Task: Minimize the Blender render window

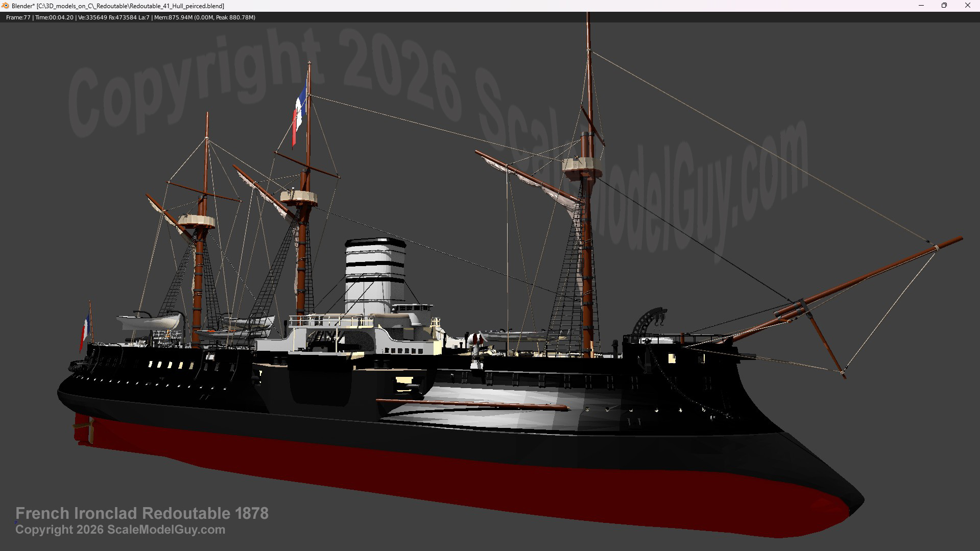Action: pyautogui.click(x=921, y=6)
